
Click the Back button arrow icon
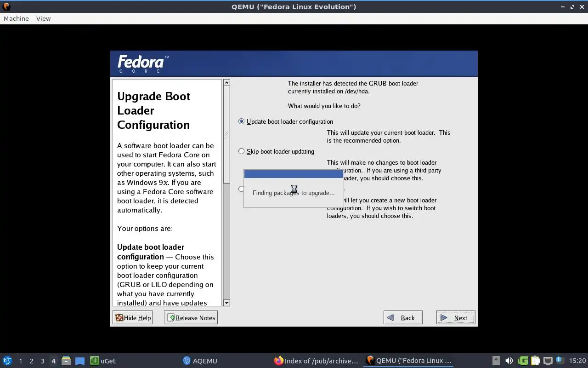click(x=391, y=318)
